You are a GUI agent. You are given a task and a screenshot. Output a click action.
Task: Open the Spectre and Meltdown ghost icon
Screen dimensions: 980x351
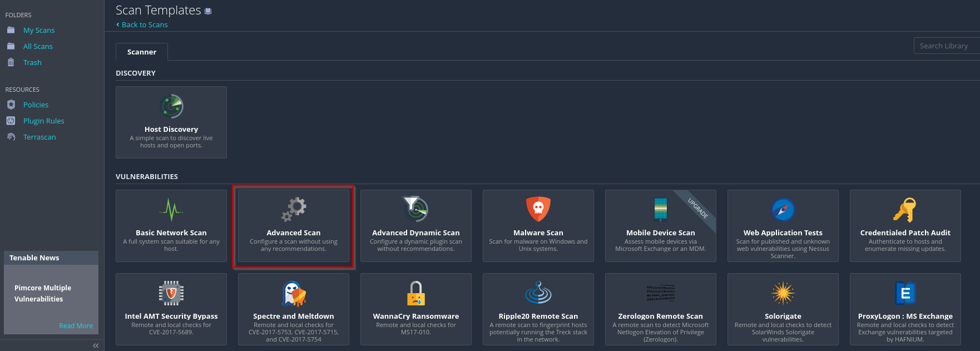pyautogui.click(x=294, y=293)
